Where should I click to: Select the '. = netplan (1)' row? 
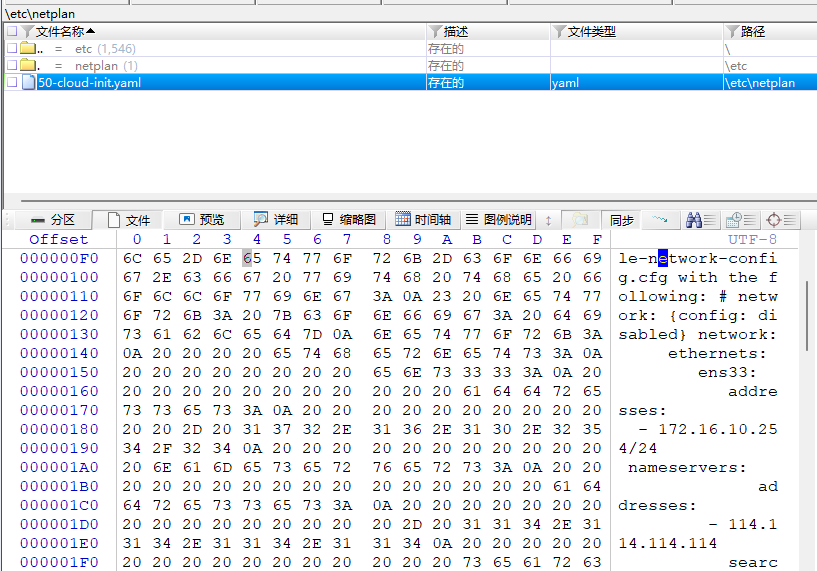[x=410, y=66]
